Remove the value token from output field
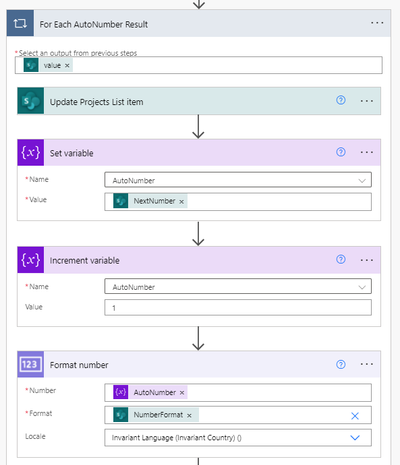The image size is (400, 465). tap(67, 66)
